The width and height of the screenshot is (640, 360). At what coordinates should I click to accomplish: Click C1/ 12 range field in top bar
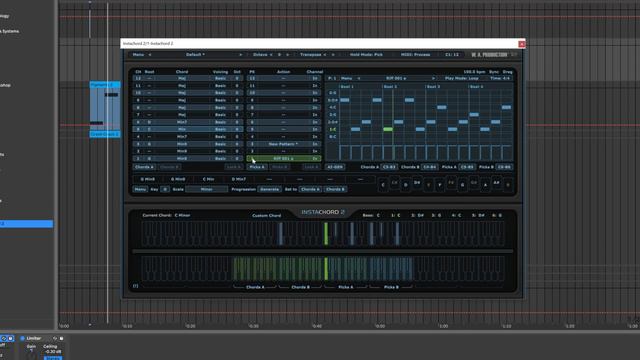coord(452,55)
